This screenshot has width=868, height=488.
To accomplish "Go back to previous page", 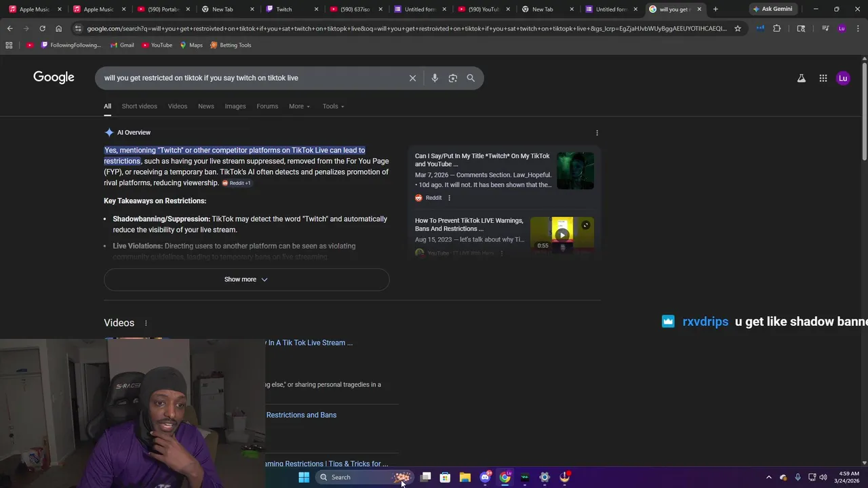I will (x=9, y=28).
